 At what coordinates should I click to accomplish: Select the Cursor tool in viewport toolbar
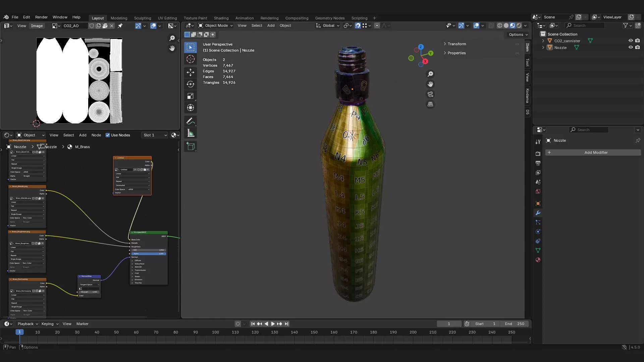(x=191, y=59)
